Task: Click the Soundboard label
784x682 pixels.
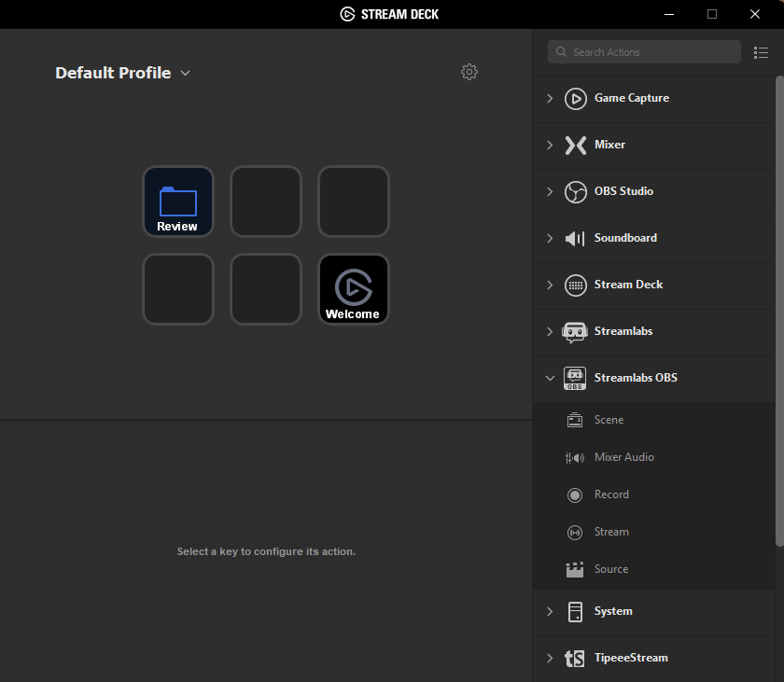Action: (x=625, y=238)
